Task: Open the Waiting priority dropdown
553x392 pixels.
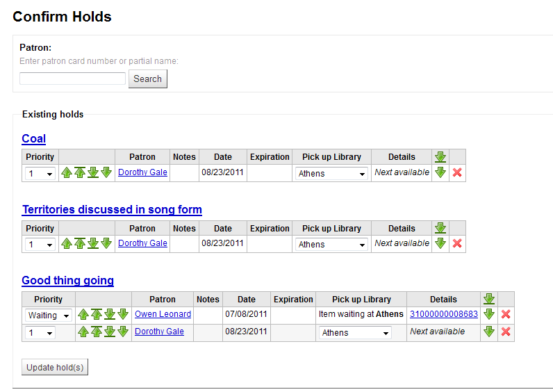Action: coord(49,316)
